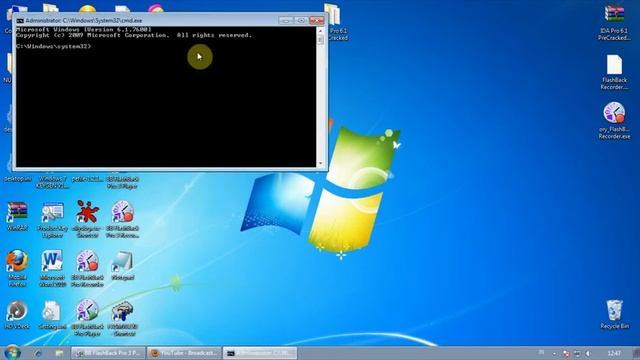
Task: Select the settings file with gear icon
Action: point(52,314)
